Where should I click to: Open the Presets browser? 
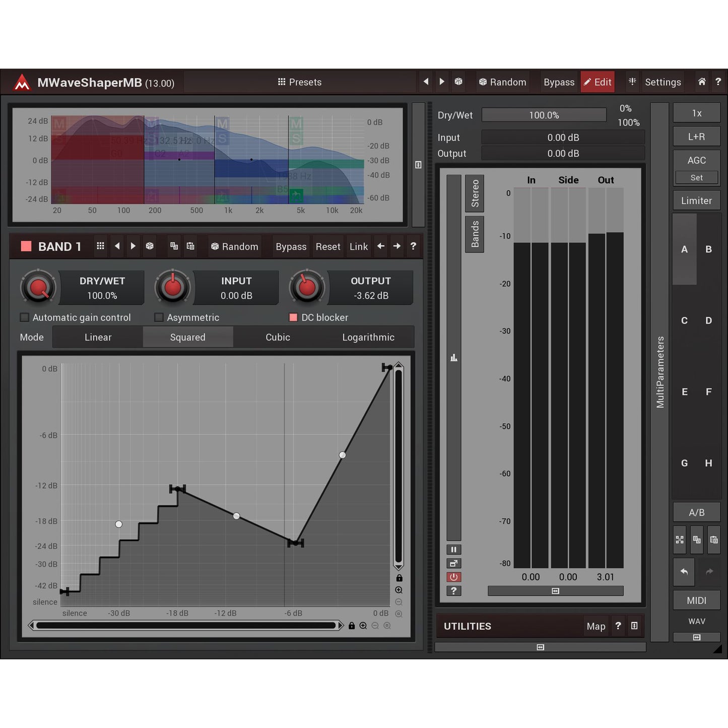pos(300,82)
